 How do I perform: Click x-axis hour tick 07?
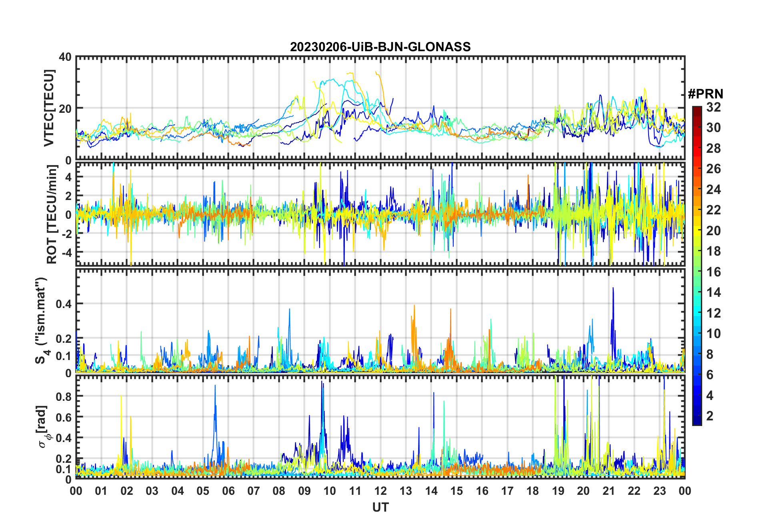(x=254, y=491)
